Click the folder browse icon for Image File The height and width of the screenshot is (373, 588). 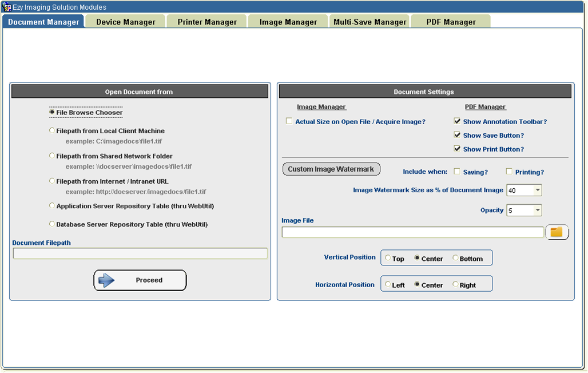(557, 232)
